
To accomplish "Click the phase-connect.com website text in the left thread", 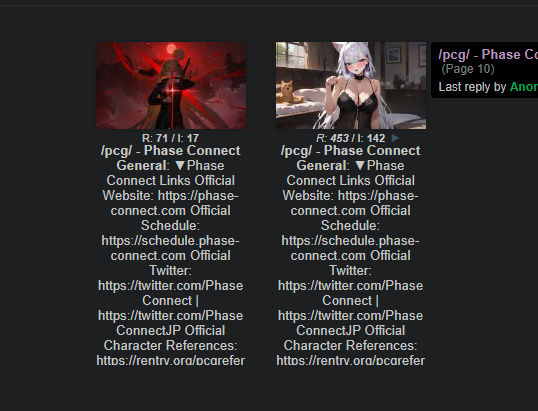I will (171, 203).
